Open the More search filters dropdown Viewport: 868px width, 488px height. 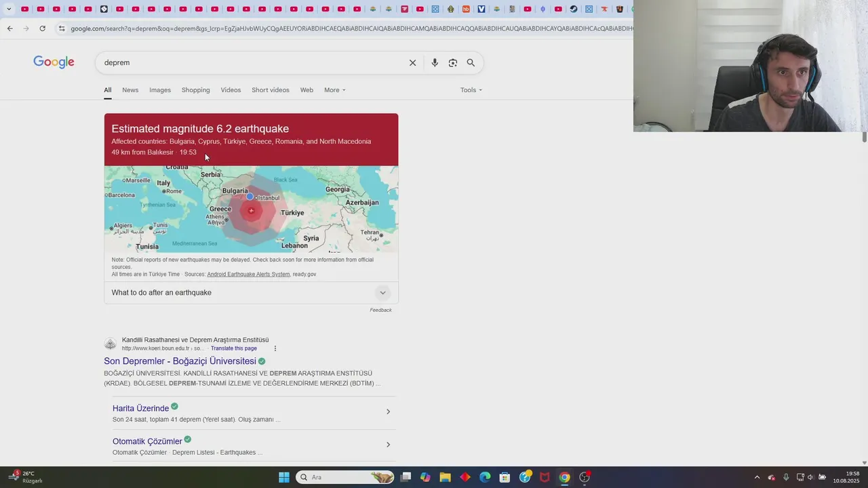click(x=335, y=90)
